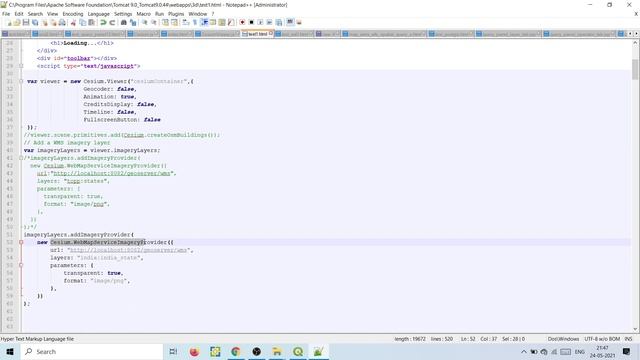Undo the last edit via toolbar

click(x=103, y=22)
